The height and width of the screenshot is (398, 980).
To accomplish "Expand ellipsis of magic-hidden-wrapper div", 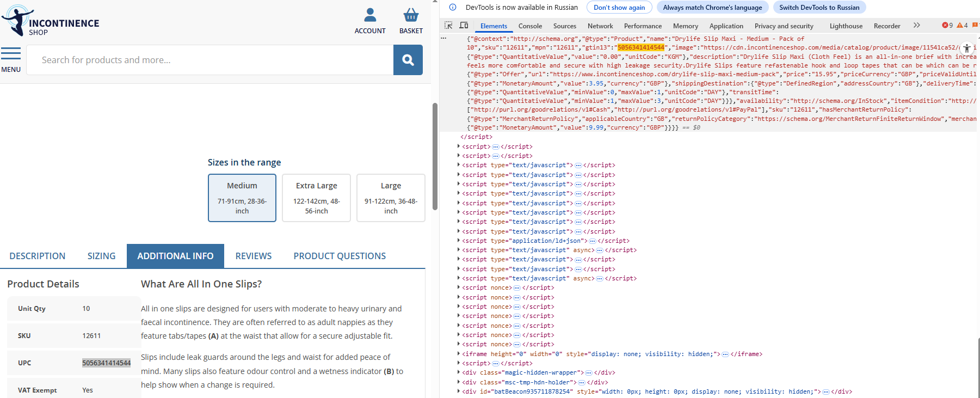I will 589,373.
